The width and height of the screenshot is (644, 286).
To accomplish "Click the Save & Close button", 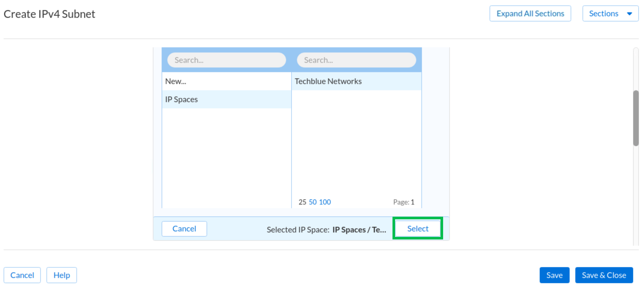I will point(604,275).
